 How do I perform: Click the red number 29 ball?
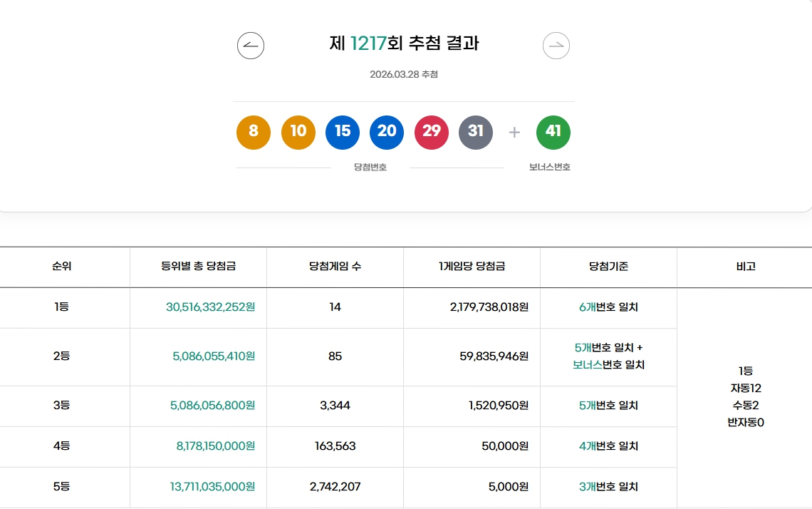pos(431,132)
